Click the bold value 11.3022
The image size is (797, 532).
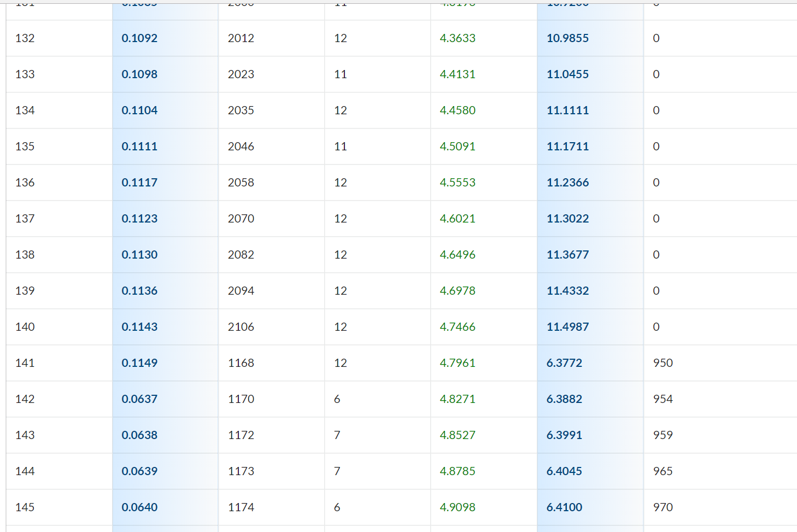pos(567,219)
